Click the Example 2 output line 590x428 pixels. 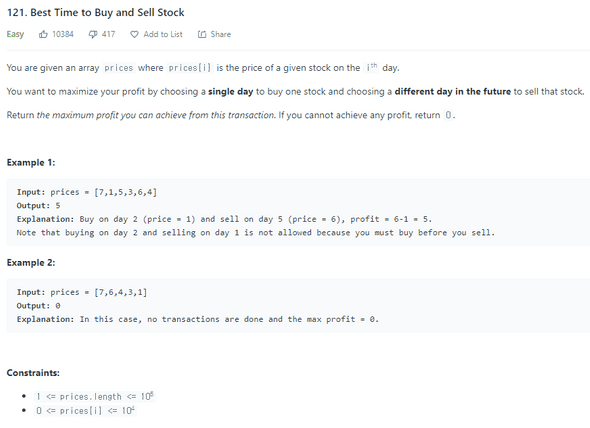coord(38,306)
